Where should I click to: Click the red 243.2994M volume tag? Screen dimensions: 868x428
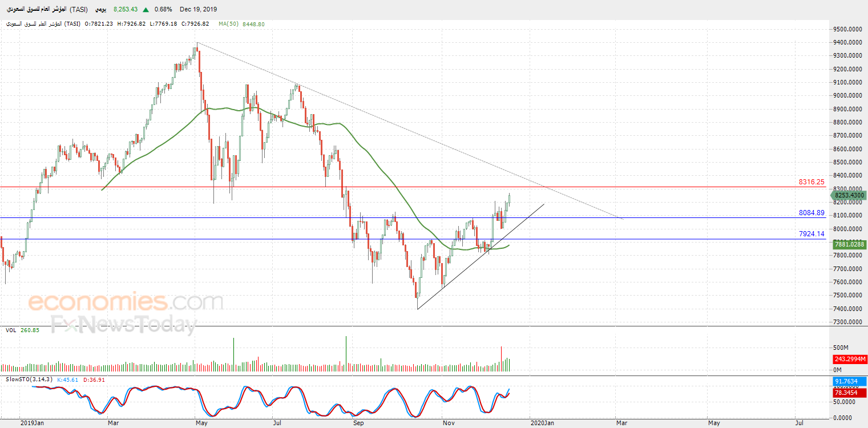[849, 359]
